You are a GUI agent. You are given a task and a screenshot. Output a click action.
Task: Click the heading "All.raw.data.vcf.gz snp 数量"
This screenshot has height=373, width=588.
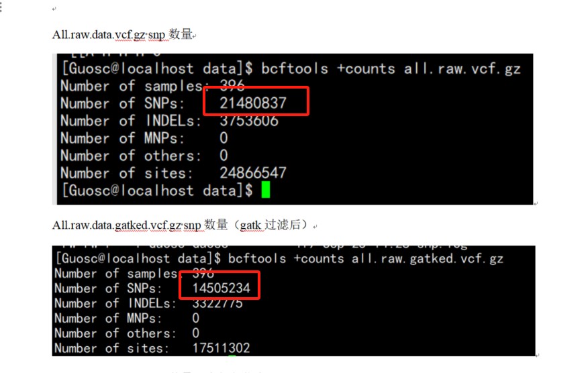[122, 34]
